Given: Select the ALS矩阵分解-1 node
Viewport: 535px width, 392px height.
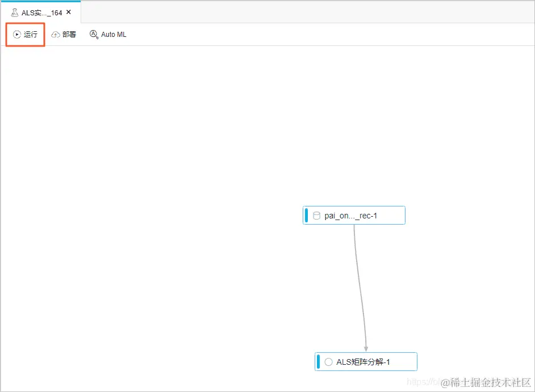Looking at the screenshot, I should pos(366,362).
